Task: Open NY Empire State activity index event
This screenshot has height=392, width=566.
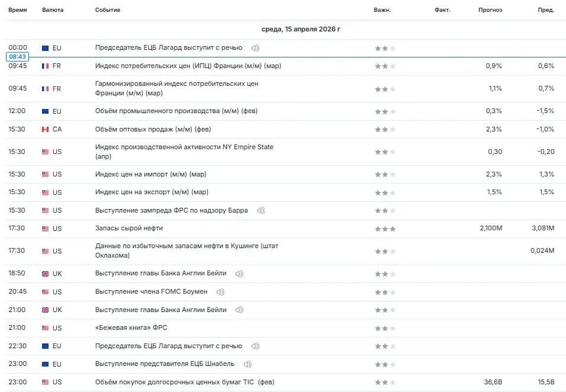Action: coord(185,152)
